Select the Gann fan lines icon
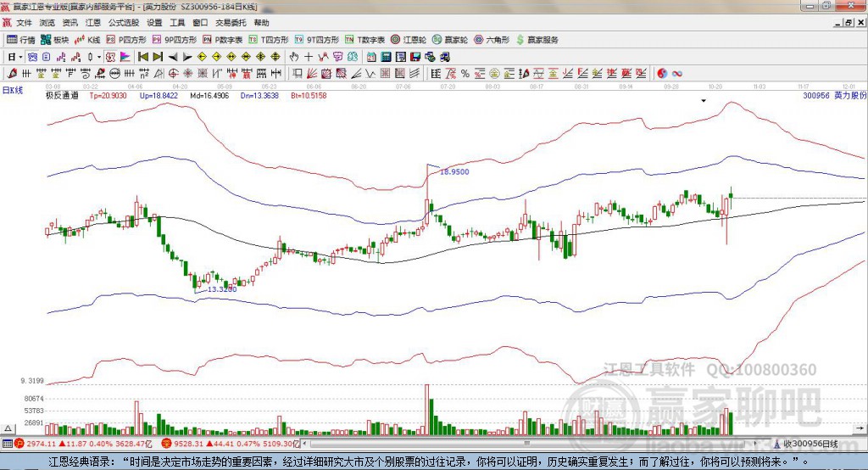The image size is (868, 470). click(x=312, y=74)
